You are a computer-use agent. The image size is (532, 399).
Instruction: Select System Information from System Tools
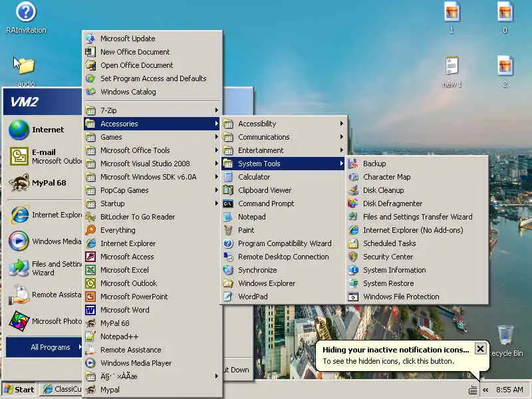(417, 270)
